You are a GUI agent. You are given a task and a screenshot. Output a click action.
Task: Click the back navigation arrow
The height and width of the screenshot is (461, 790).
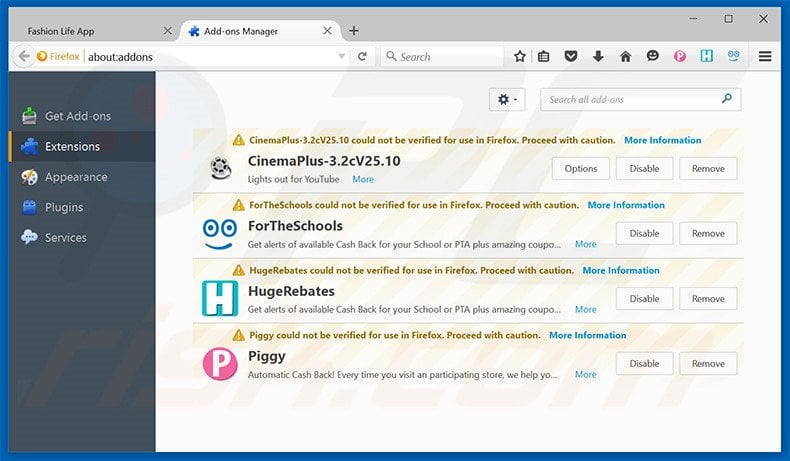pyautogui.click(x=23, y=56)
